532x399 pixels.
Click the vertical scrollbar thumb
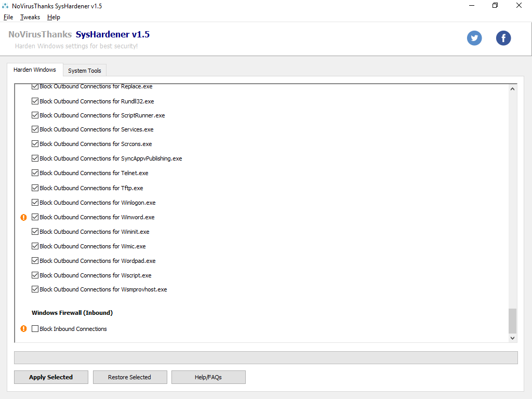tap(512, 321)
